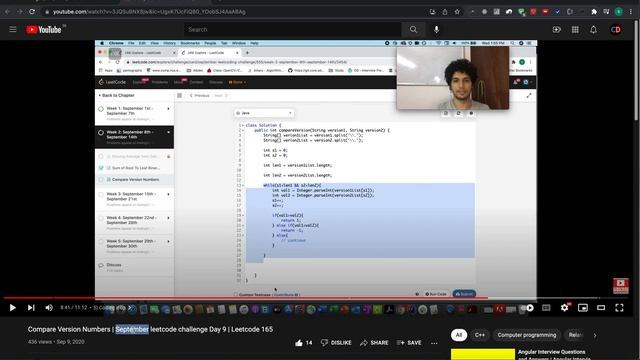Tick the Custom Testcase checkbox in video
This screenshot has width=640, height=360.
236,294
